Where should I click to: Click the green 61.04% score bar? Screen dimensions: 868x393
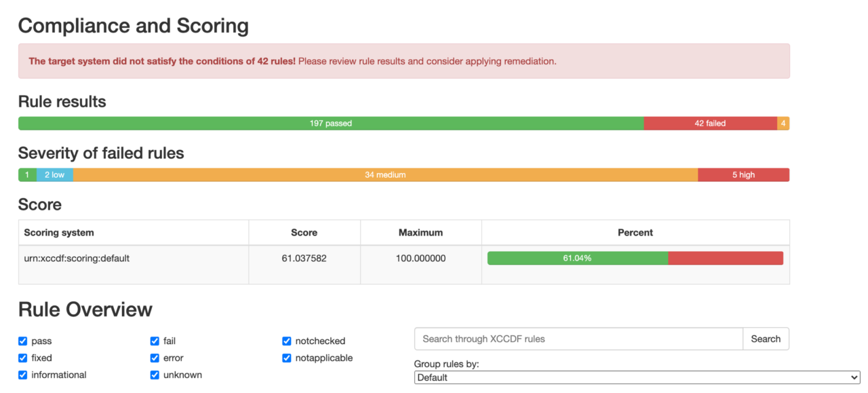pos(577,259)
